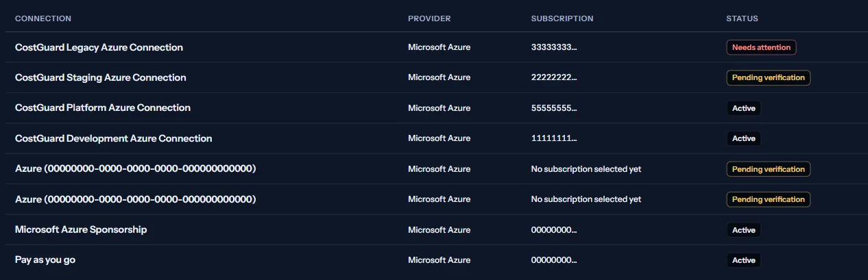Click Pending verification badge for Staging connection

769,77
